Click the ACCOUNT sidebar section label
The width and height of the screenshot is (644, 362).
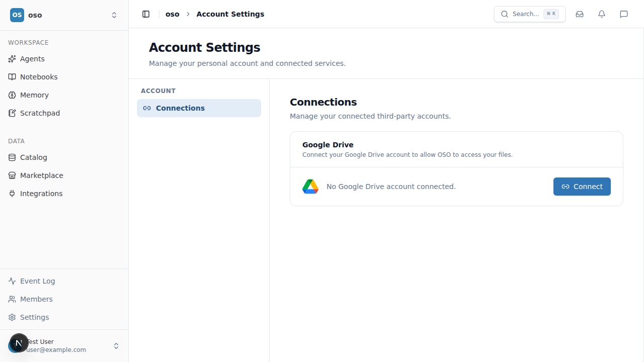158,91
